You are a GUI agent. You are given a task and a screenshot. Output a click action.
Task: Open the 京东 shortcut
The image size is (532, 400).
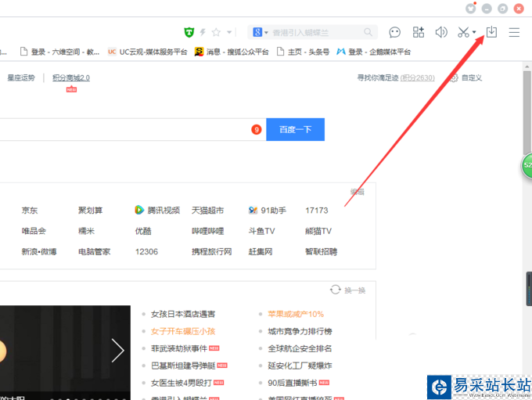30,211
